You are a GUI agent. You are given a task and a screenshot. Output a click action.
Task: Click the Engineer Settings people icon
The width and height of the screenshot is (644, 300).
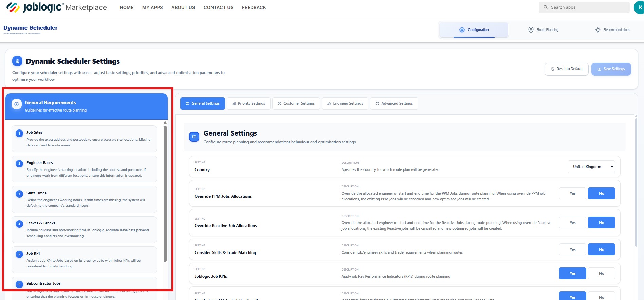pyautogui.click(x=329, y=104)
